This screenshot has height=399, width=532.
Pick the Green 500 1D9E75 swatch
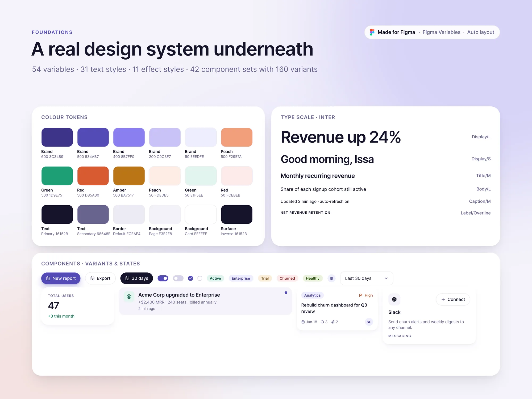tap(57, 176)
